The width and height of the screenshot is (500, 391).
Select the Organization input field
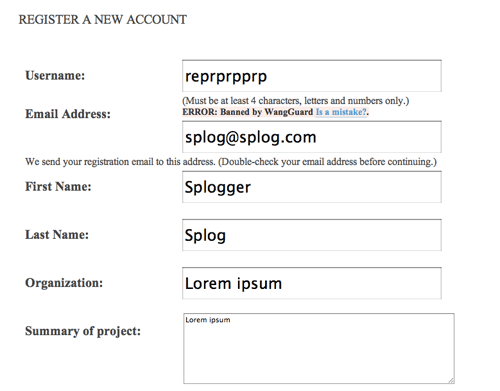pos(312,283)
